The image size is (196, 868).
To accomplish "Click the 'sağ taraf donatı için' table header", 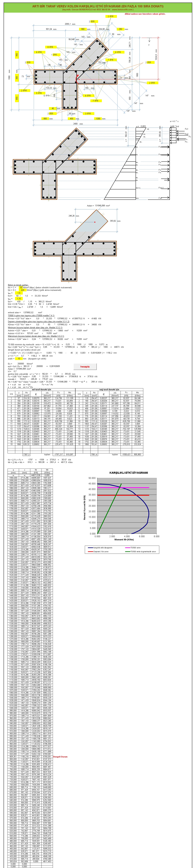I will pos(109,389).
